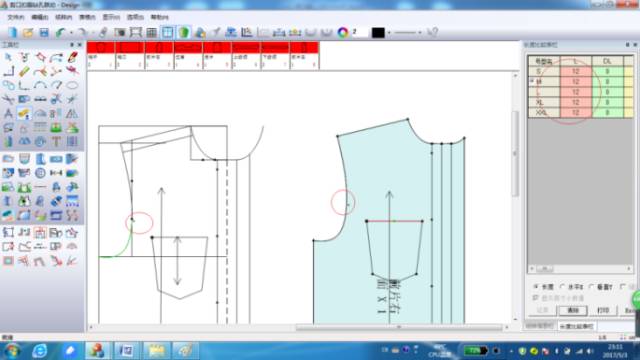Select the third radio option below size table
The image size is (640, 360).
(x=591, y=287)
